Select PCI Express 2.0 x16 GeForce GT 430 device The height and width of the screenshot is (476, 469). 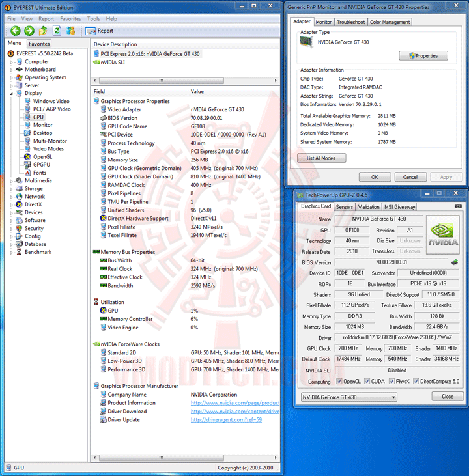coord(150,54)
